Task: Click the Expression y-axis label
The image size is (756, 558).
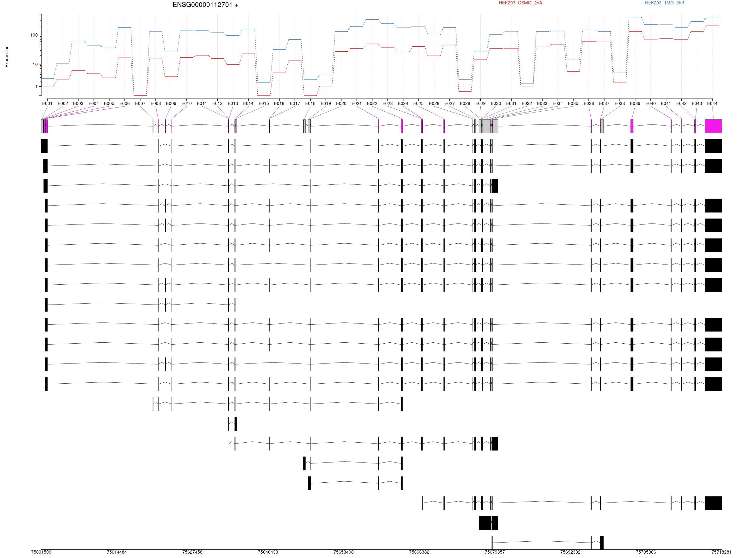Action: [7, 56]
